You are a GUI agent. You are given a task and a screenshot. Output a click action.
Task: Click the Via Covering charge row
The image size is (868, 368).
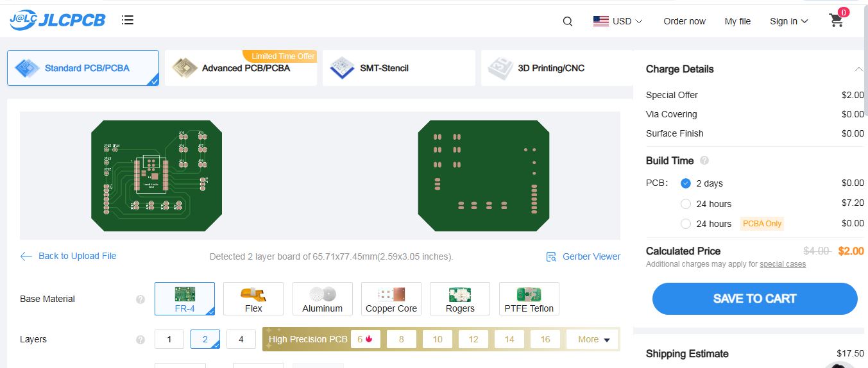(755, 114)
